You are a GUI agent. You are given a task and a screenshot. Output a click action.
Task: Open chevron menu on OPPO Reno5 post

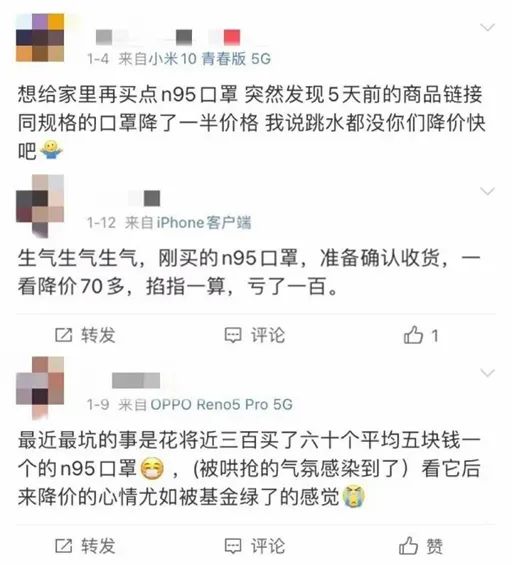[x=487, y=373]
